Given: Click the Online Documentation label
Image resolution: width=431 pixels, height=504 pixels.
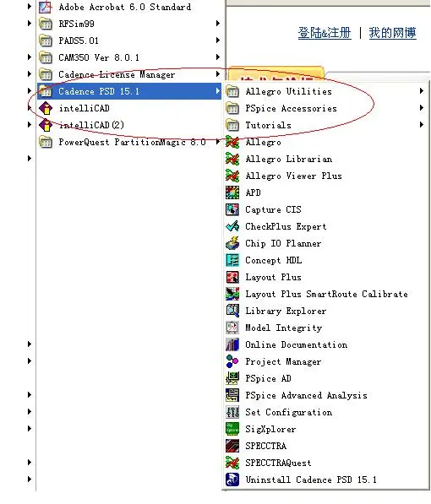Looking at the screenshot, I should pyautogui.click(x=296, y=344).
